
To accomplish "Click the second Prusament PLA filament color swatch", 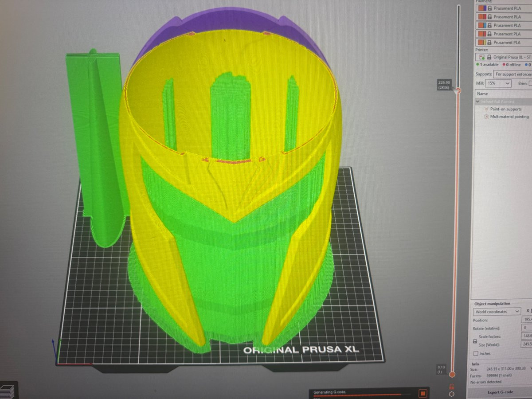I will [481, 16].
